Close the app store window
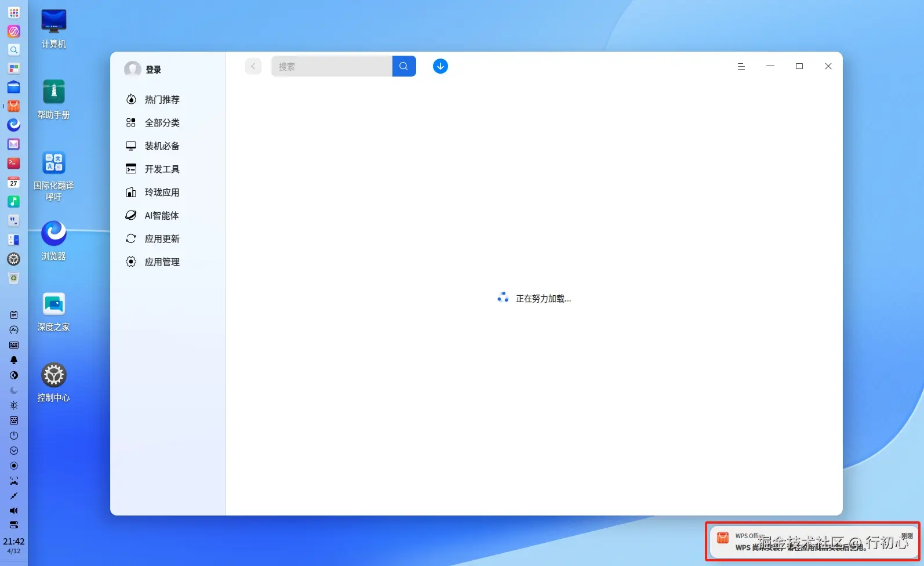The image size is (924, 566). (x=828, y=66)
